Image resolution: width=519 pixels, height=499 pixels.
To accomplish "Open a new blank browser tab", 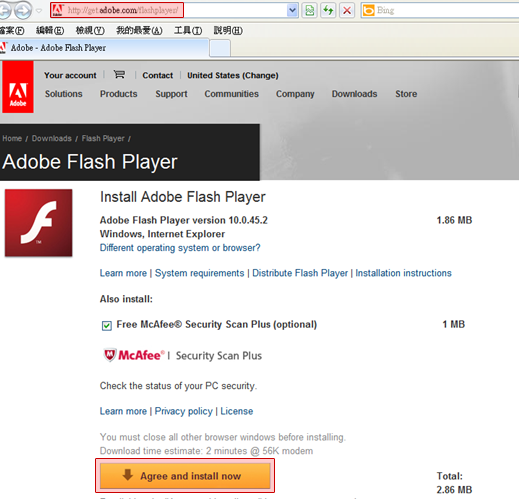I will 220,48.
